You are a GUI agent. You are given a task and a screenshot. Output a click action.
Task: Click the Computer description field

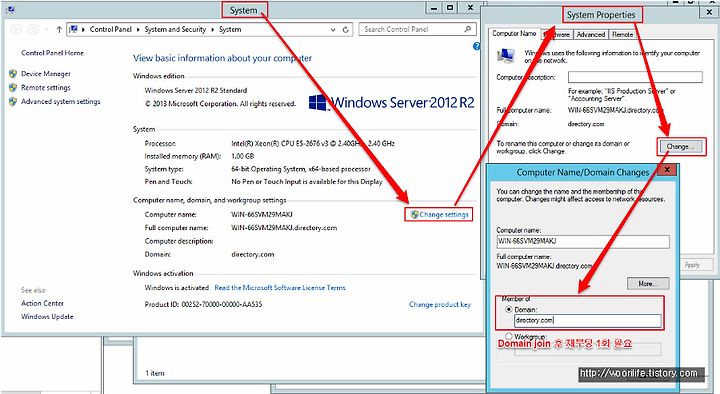tap(635, 77)
